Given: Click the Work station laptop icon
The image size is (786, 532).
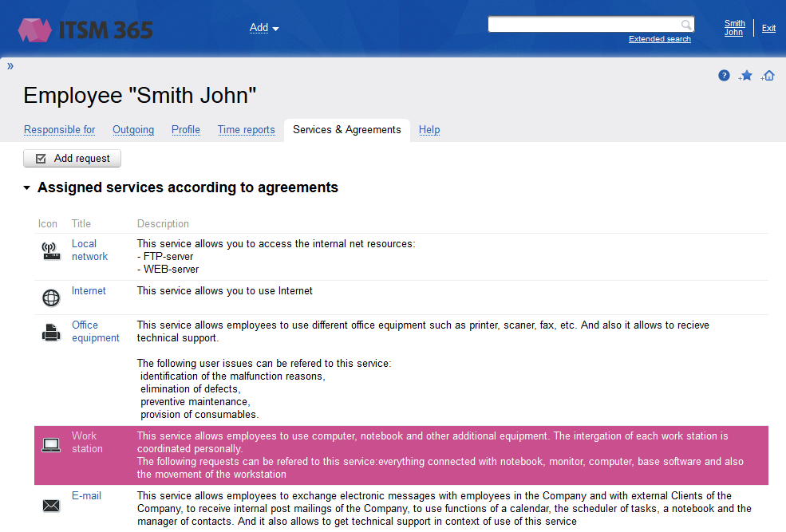Looking at the screenshot, I should point(51,445).
